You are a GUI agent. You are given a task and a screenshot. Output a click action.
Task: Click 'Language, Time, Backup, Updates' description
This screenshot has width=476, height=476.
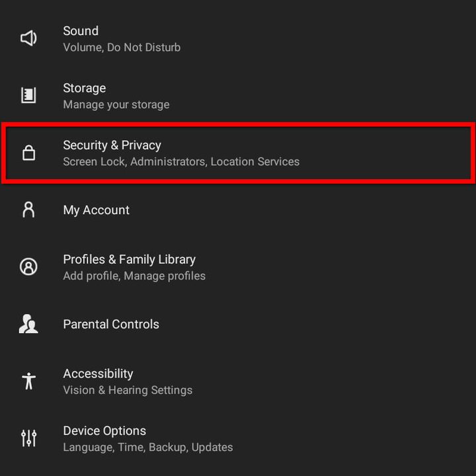click(147, 448)
